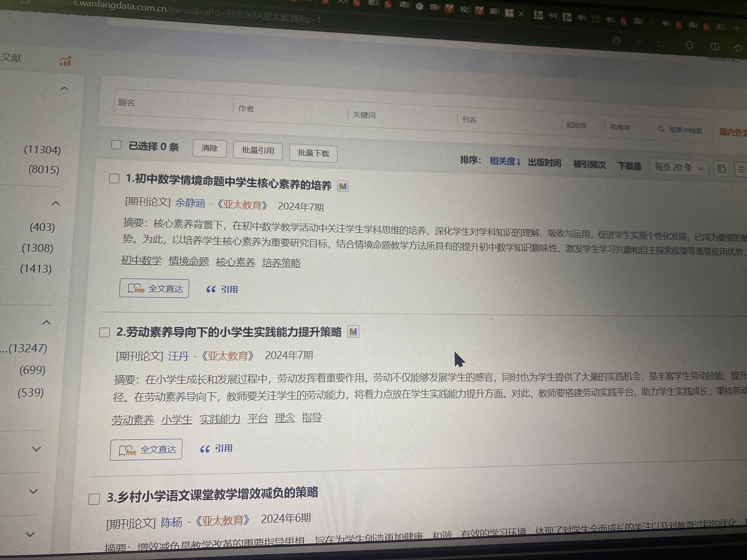
Task: Click the magnifier 结果中检索 search icon
Action: [661, 129]
